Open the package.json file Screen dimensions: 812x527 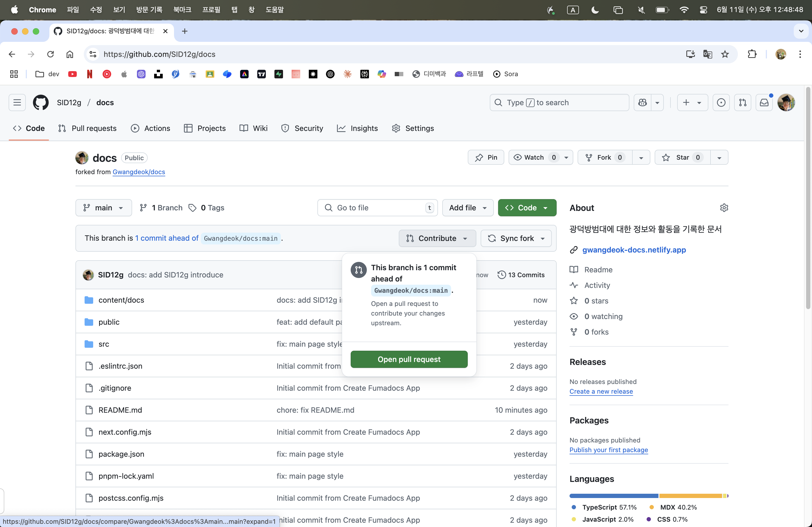coord(121,454)
